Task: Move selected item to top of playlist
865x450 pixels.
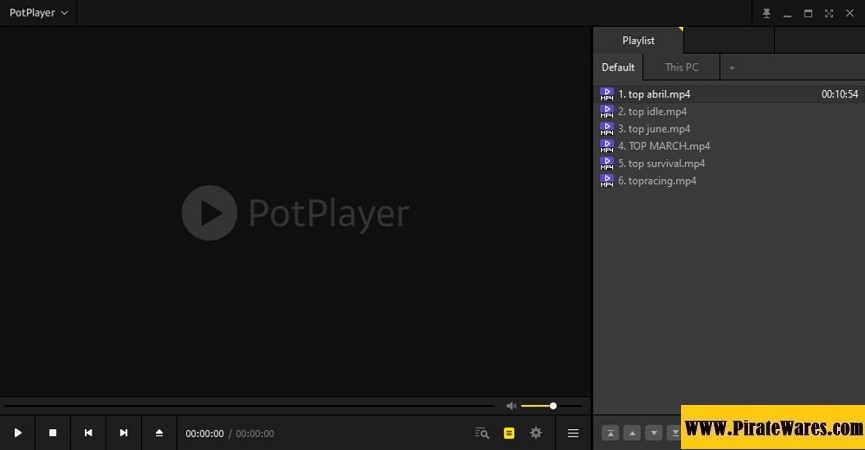Action: (x=610, y=433)
